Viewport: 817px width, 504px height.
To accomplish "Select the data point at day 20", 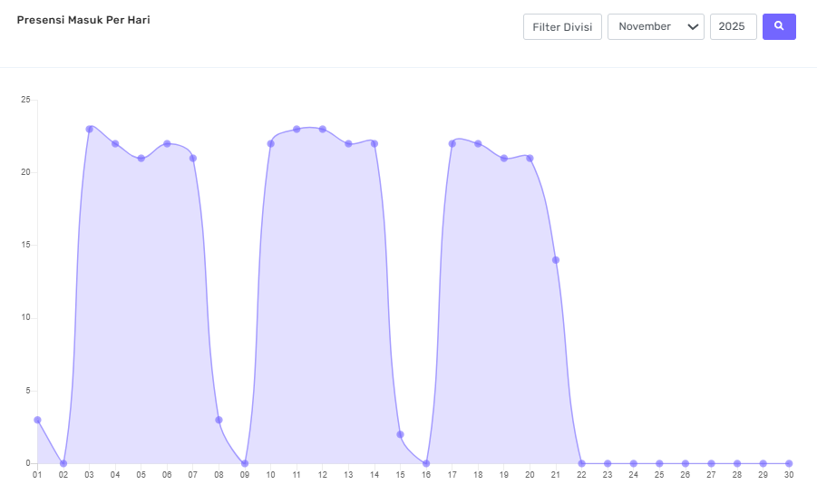I will [530, 158].
